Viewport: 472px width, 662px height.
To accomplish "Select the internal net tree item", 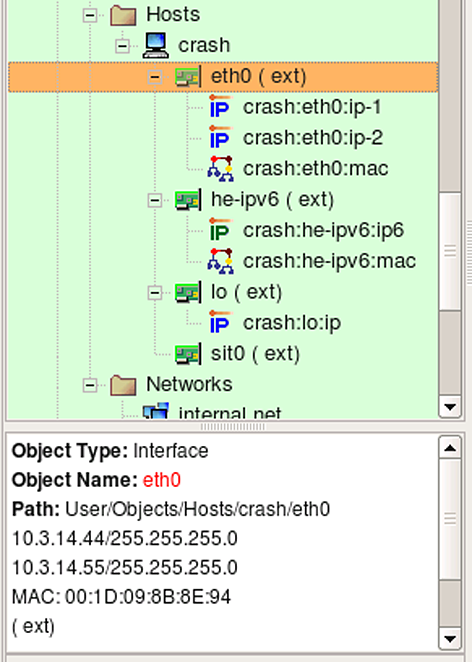I will [x=230, y=413].
